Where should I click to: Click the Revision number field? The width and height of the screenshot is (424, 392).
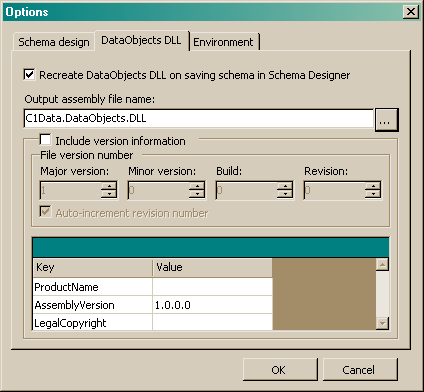point(334,190)
